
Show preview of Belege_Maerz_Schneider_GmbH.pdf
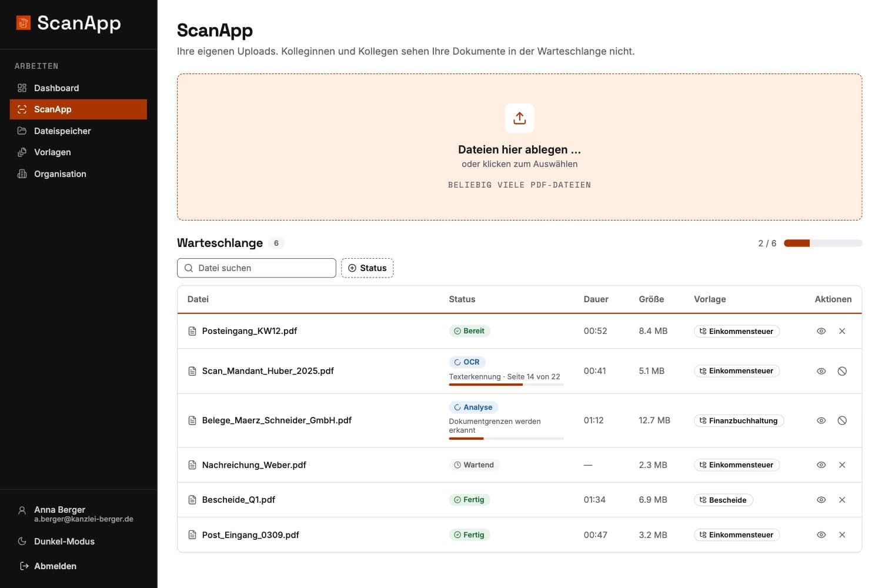(821, 420)
